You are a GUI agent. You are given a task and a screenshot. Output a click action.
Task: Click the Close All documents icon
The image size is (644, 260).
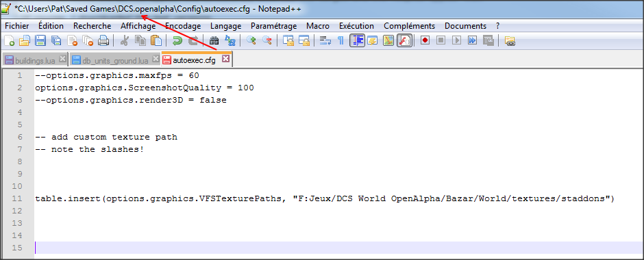coord(88,40)
